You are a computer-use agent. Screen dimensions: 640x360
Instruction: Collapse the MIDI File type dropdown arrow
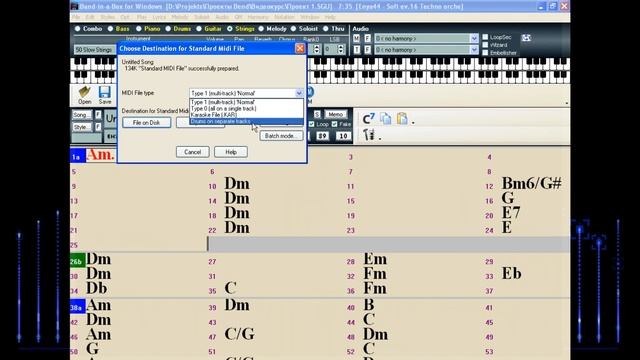pyautogui.click(x=299, y=93)
